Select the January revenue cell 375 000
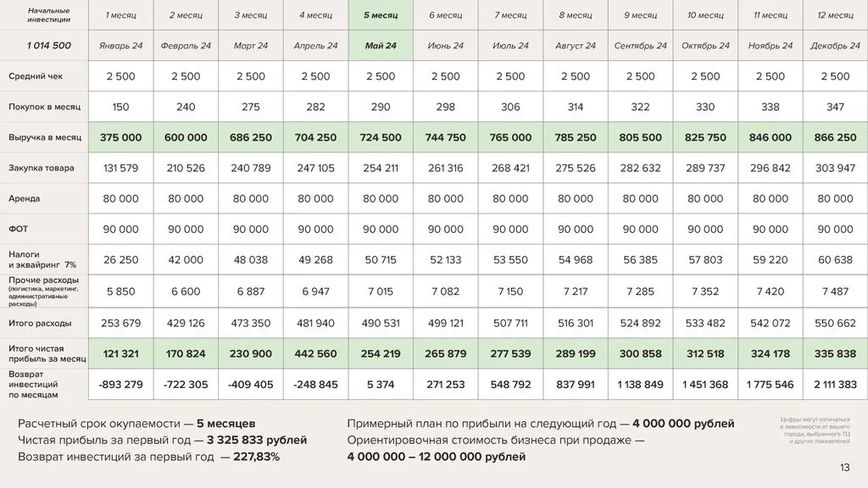This screenshot has height=488, width=868. coord(120,137)
